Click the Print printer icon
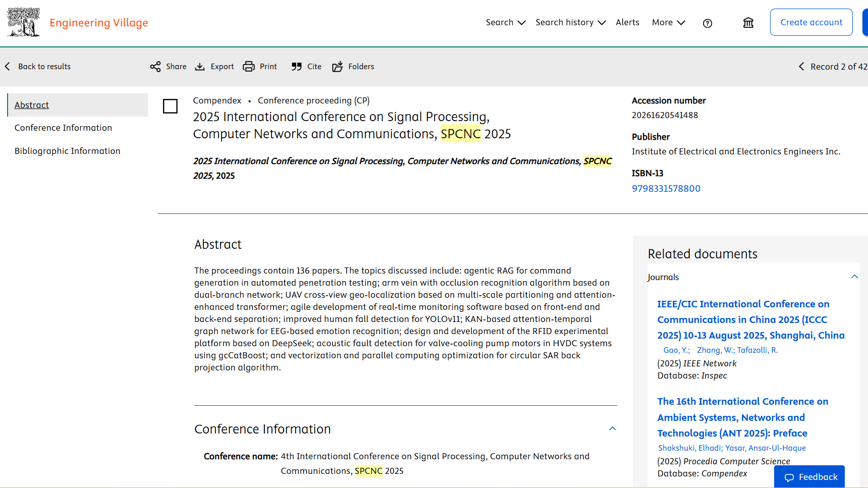Screen dimensions: 868x488 pos(249,67)
